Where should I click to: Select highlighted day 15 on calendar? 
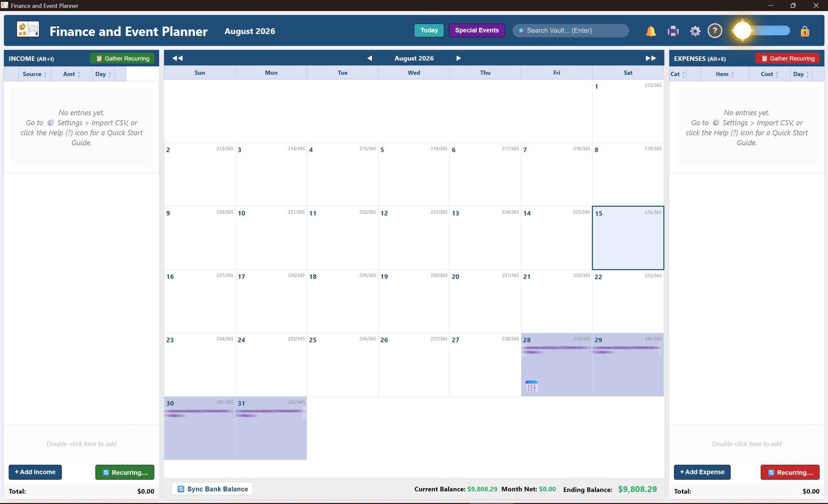point(628,238)
